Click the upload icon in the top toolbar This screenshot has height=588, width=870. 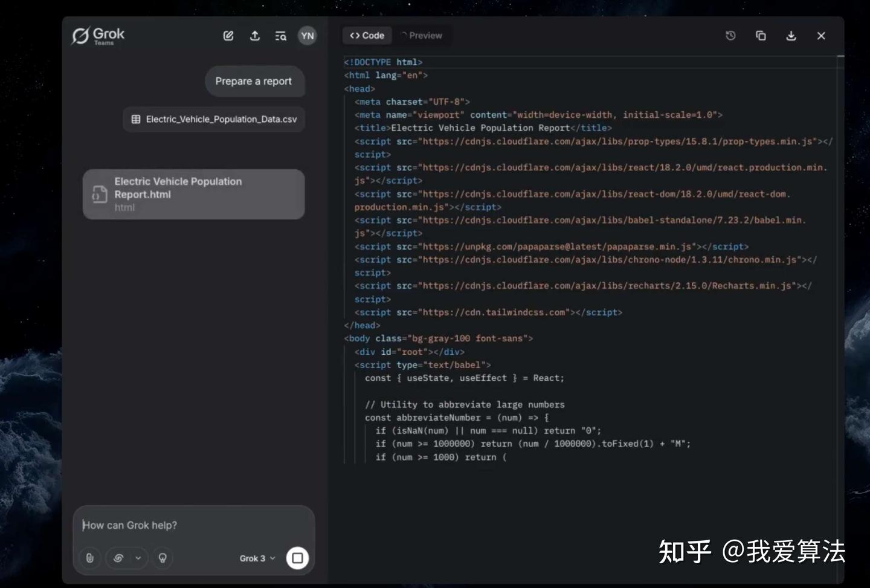pyautogui.click(x=254, y=36)
